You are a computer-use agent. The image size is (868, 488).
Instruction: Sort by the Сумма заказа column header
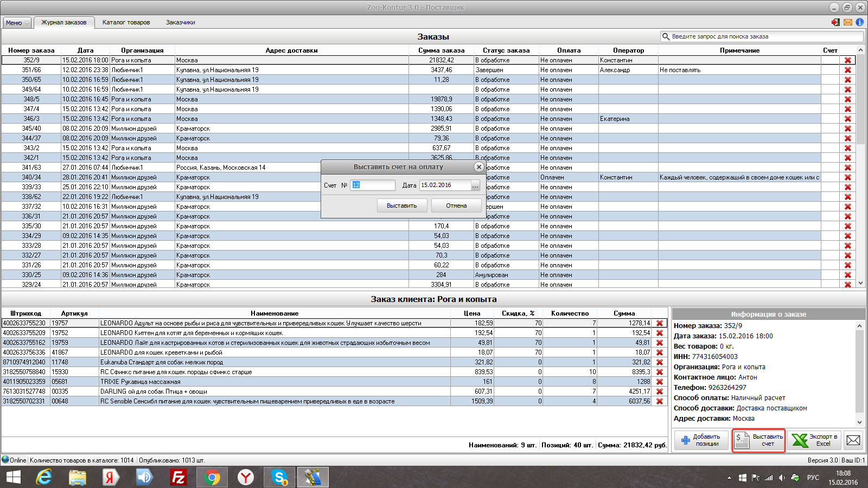click(x=441, y=50)
